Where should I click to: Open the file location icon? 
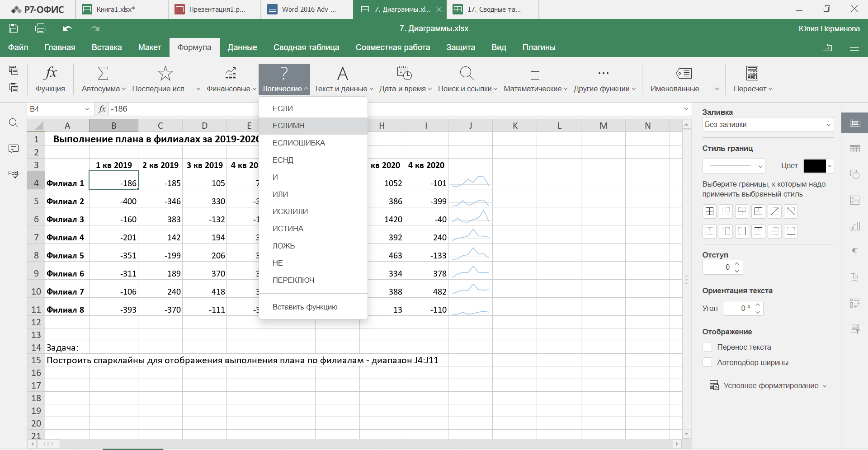tap(827, 47)
